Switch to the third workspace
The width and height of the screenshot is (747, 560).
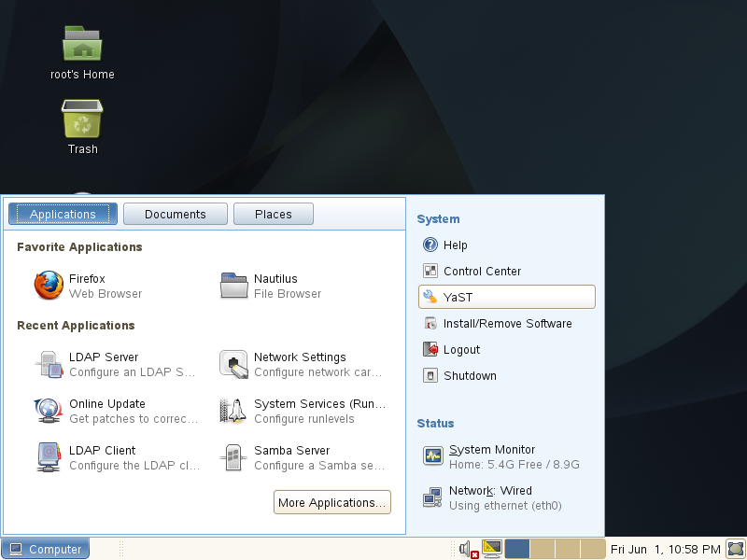click(568, 549)
